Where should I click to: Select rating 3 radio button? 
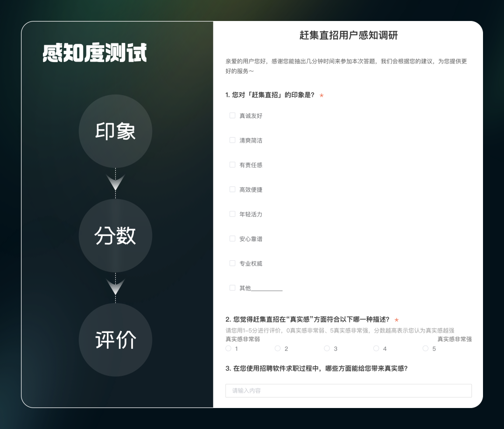327,348
